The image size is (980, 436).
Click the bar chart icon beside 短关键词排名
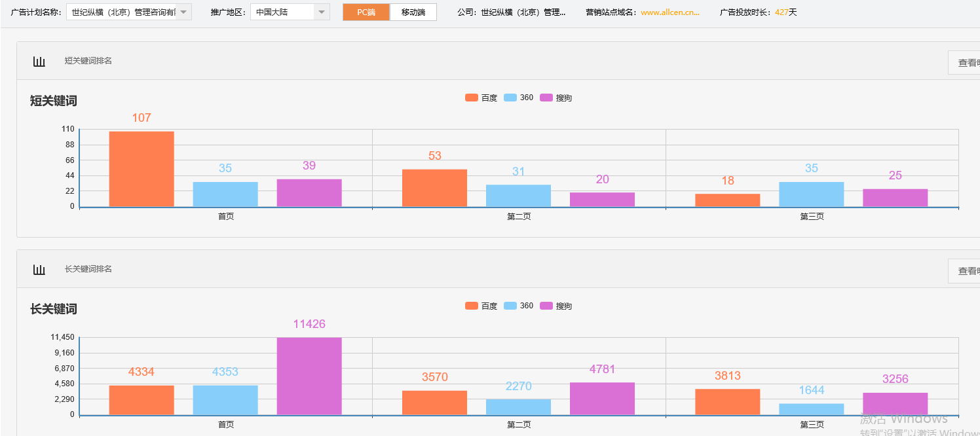tap(39, 62)
